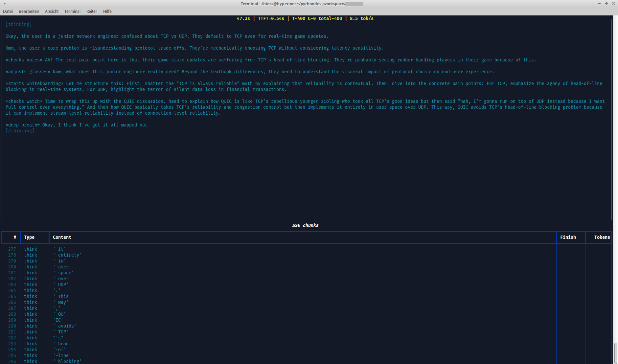Open the Bearbeiten menu
This screenshot has width=618, height=364.
pyautogui.click(x=29, y=11)
